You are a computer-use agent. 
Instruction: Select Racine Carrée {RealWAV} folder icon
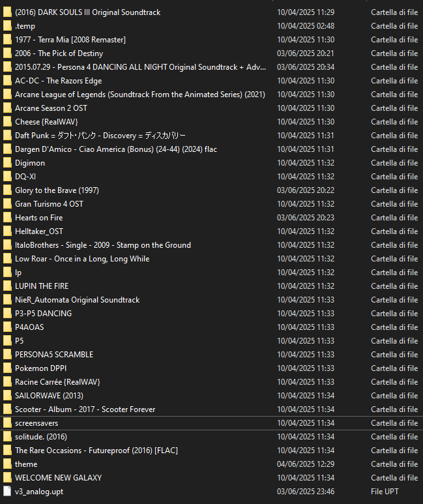[x=7, y=382]
